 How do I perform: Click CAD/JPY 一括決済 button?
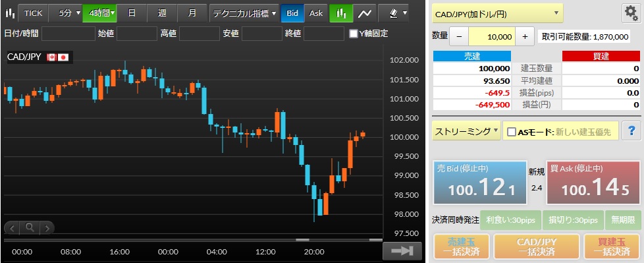(x=537, y=247)
